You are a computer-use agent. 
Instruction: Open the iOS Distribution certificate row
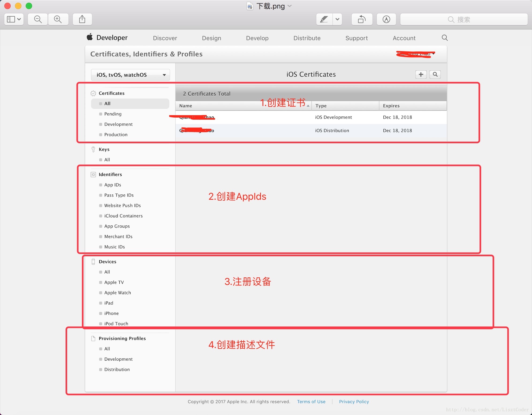click(311, 131)
